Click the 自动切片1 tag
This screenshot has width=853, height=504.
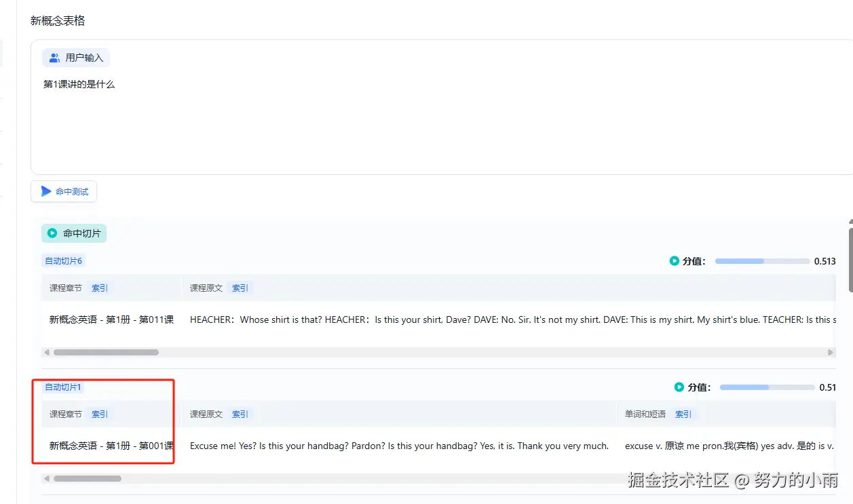63,387
